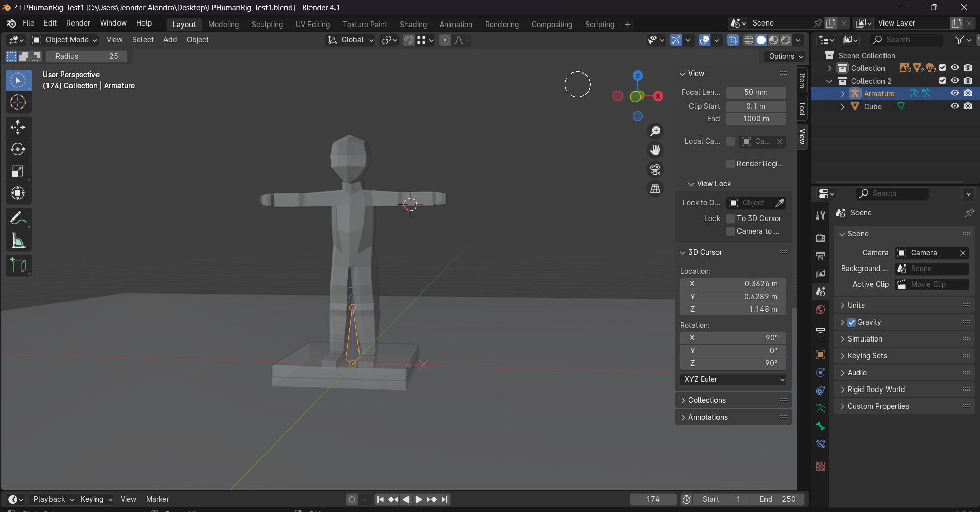The image size is (980, 512).
Task: Open Global transform orientation dropdown
Action: click(350, 40)
